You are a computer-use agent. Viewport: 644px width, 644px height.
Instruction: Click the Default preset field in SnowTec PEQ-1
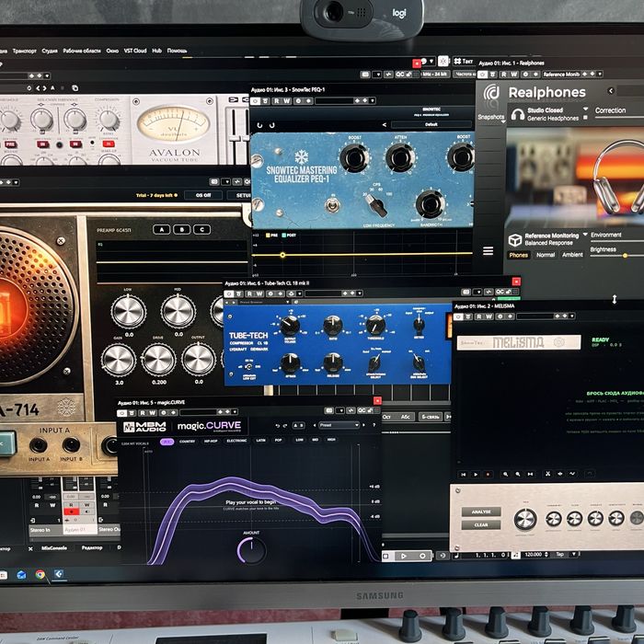[431, 124]
